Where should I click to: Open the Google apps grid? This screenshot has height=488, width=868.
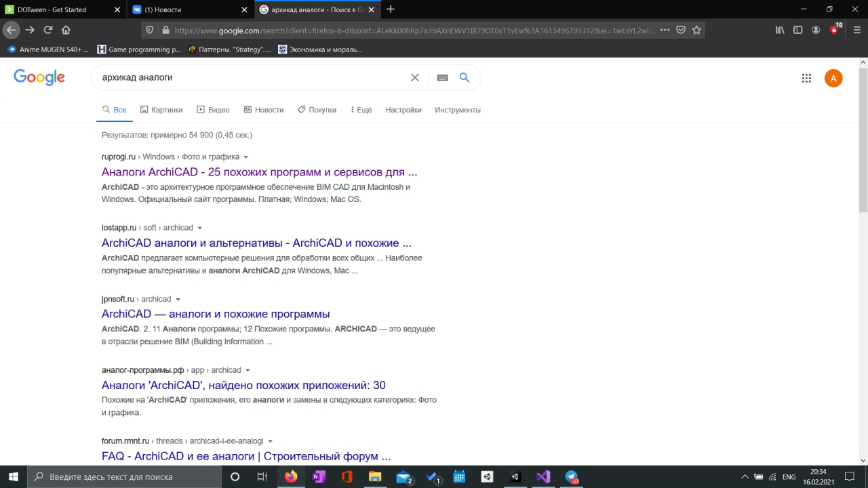pyautogui.click(x=806, y=78)
